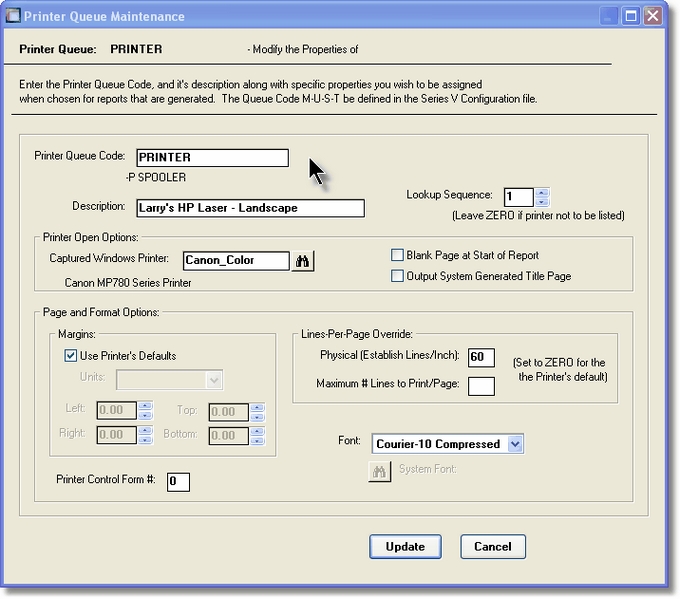This screenshot has height=599, width=680.
Task: Click the Printer Queue Maintenance title icon
Action: (x=13, y=16)
